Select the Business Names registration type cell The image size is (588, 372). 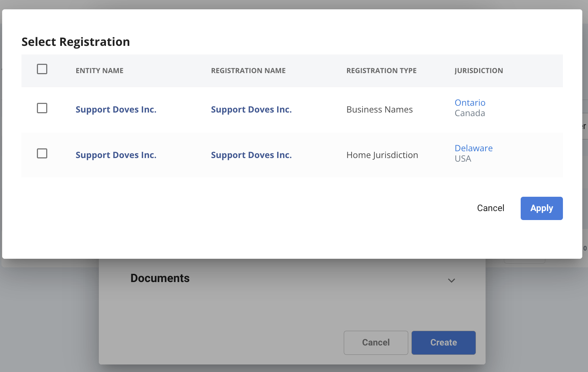379,110
